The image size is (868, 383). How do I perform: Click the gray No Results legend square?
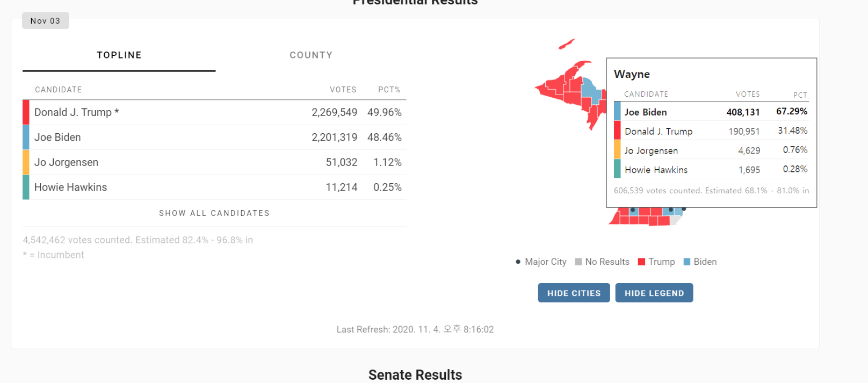click(x=578, y=262)
